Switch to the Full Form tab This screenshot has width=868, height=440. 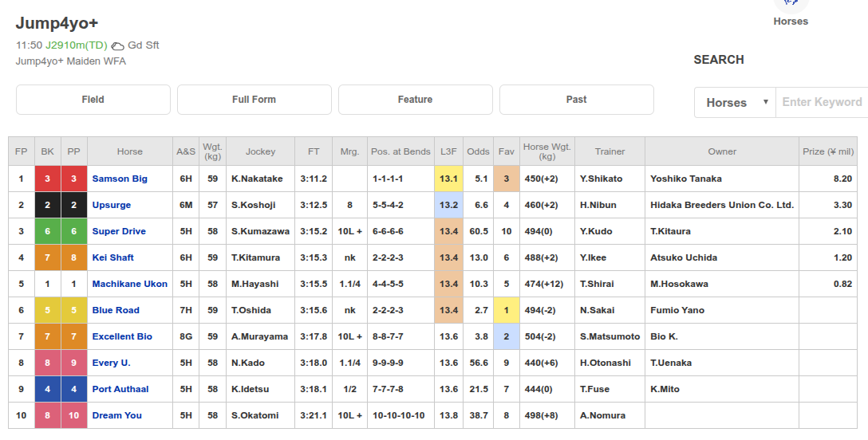pyautogui.click(x=254, y=100)
